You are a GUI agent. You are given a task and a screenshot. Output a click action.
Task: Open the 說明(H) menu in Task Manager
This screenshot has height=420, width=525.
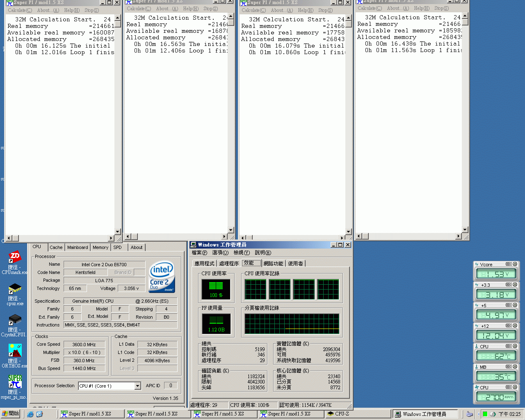pyautogui.click(x=263, y=253)
